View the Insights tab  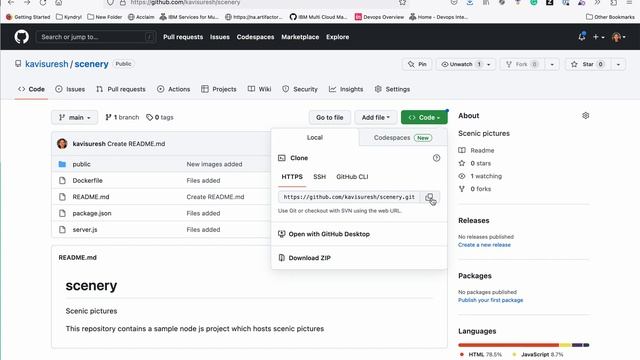pos(346,89)
